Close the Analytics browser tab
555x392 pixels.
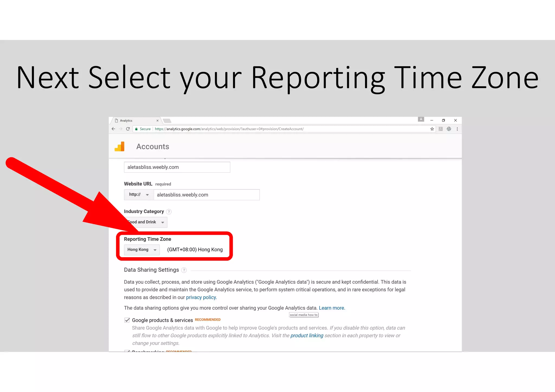click(x=157, y=120)
